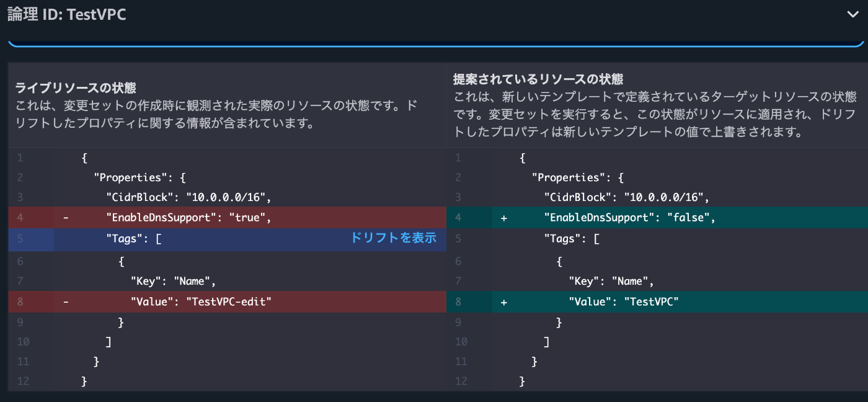Image resolution: width=868 pixels, height=402 pixels.
Task: Select line number 4 in the live panel
Action: [x=19, y=217]
